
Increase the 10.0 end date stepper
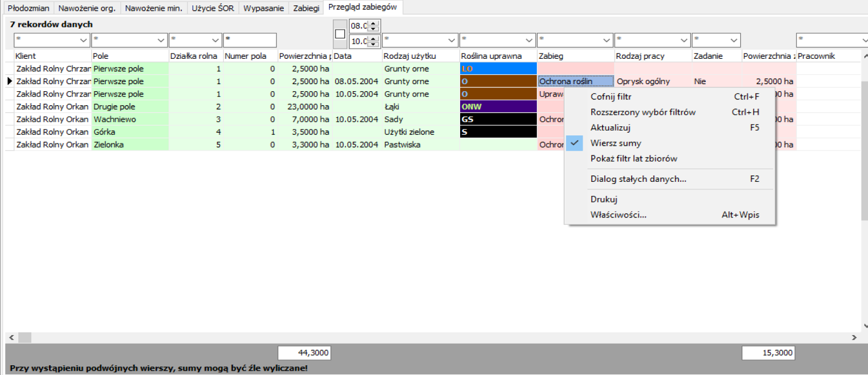[373, 38]
